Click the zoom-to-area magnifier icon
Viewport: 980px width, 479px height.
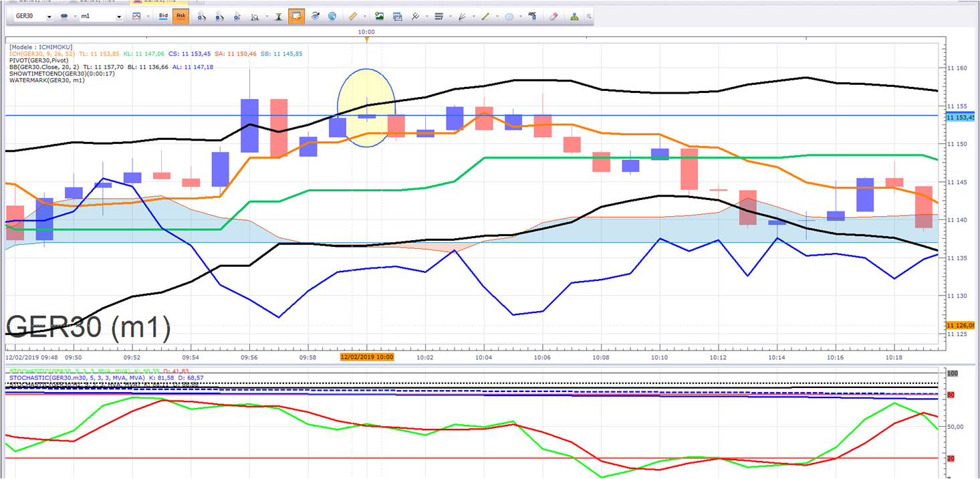point(255,16)
